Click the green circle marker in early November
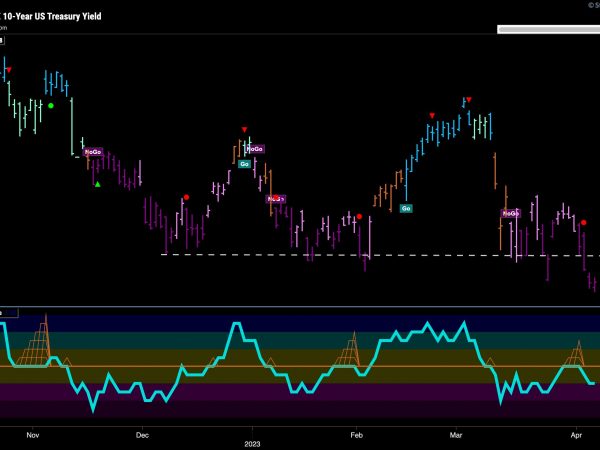Screen dimensions: 600x450 click(x=51, y=106)
